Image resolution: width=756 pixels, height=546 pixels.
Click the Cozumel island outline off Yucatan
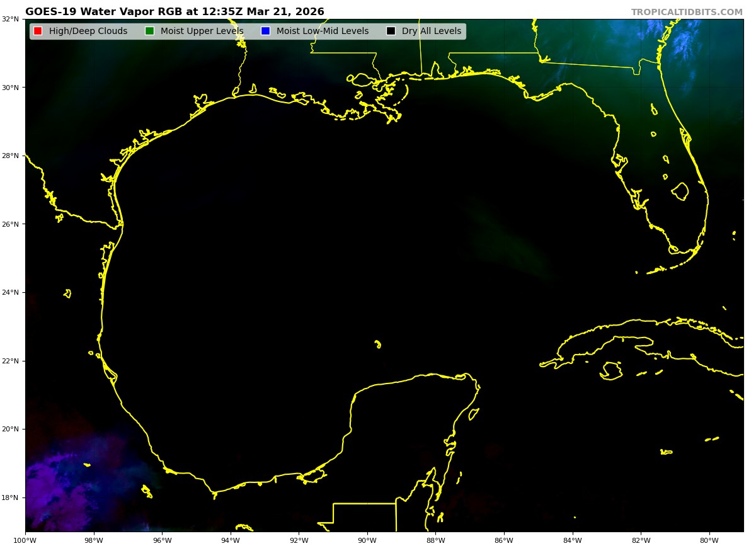pos(474,414)
